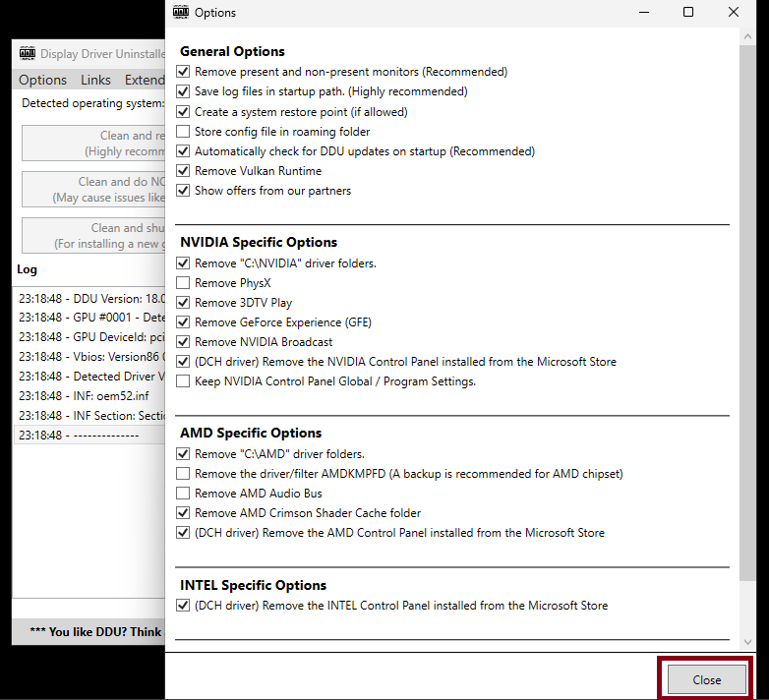Uncheck Remove NVIDIA Broadcast
The image size is (769, 700).
183,342
